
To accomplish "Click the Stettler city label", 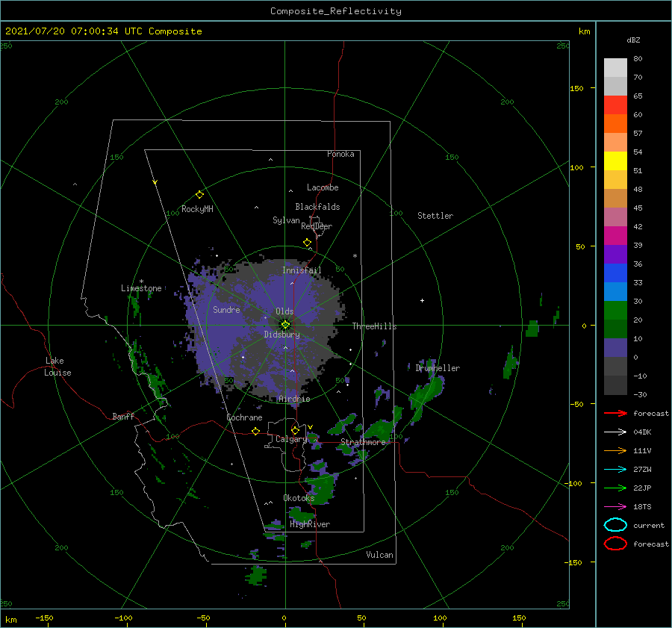I will (435, 216).
